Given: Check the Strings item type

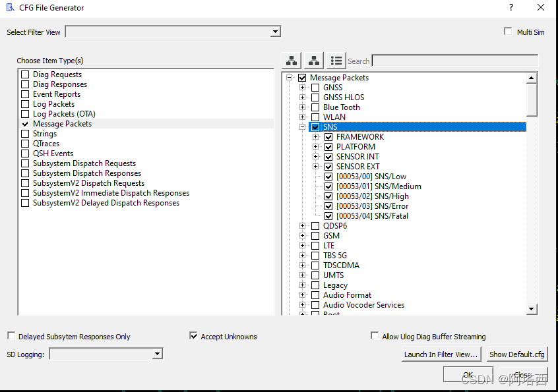Looking at the screenshot, I should [x=25, y=134].
